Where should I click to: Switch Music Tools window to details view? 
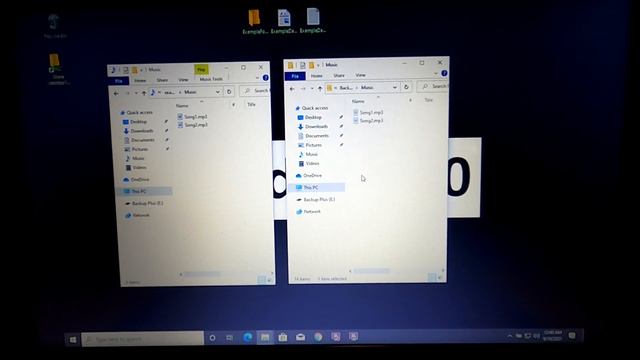[261, 280]
